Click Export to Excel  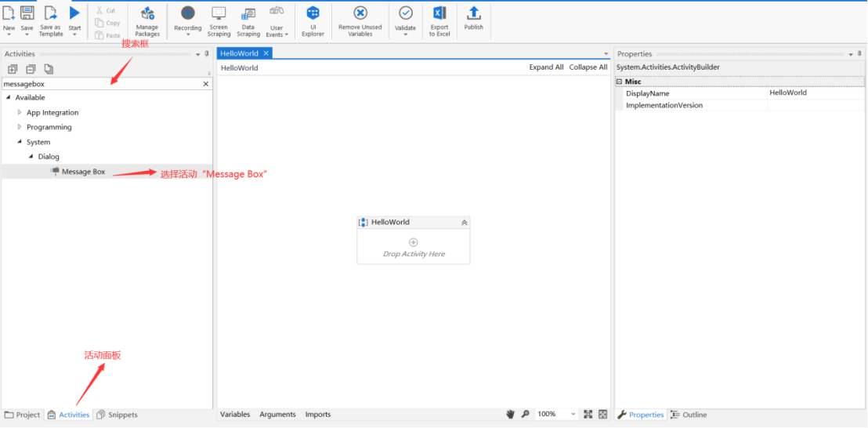[x=439, y=22]
